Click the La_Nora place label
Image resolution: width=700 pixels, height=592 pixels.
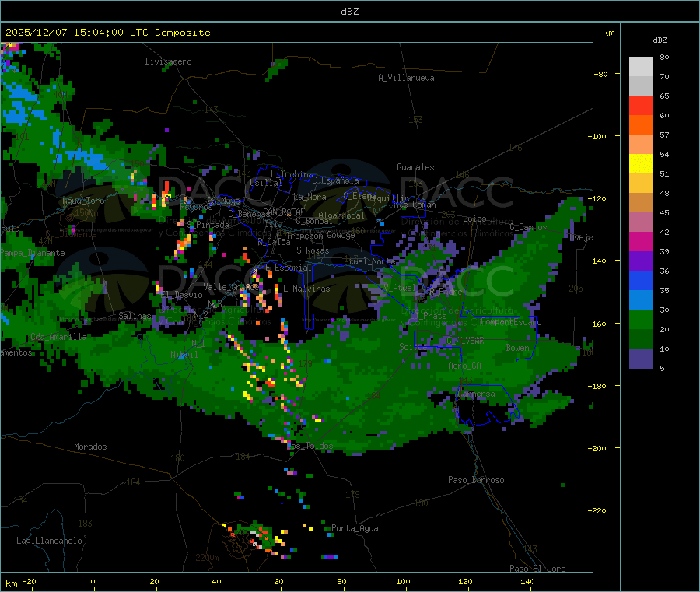[x=310, y=197]
